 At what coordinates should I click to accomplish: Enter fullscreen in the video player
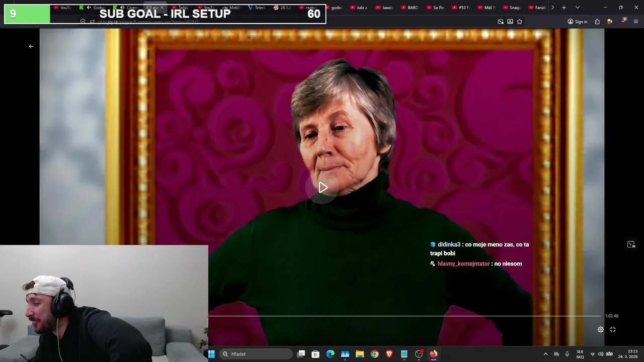tap(613, 329)
